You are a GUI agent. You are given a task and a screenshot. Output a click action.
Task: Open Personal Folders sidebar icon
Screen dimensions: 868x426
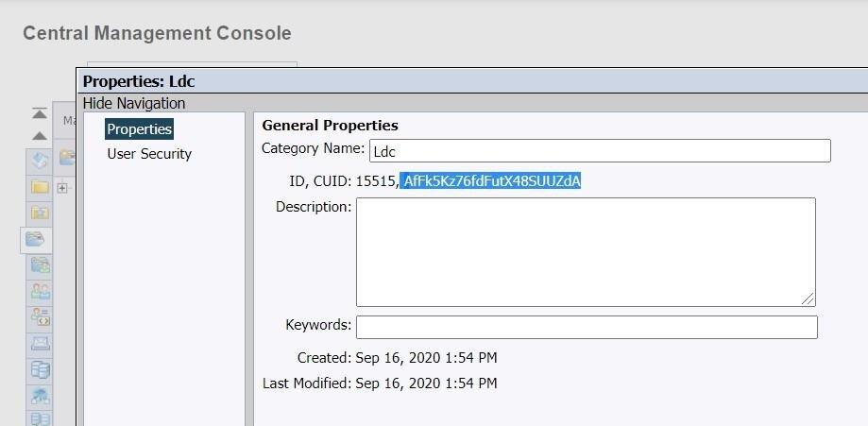pos(40,213)
